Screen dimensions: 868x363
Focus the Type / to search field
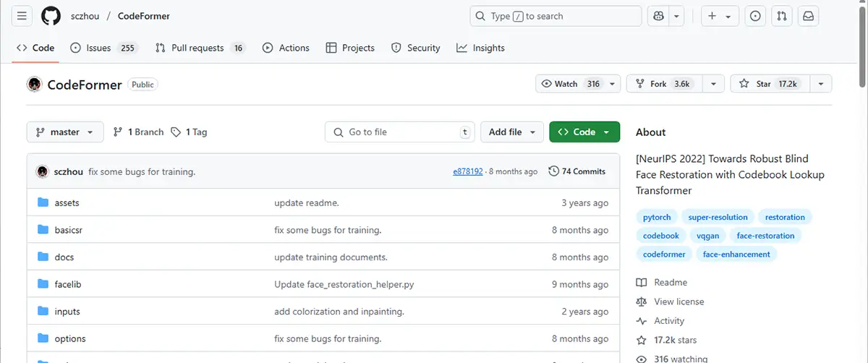pos(556,16)
